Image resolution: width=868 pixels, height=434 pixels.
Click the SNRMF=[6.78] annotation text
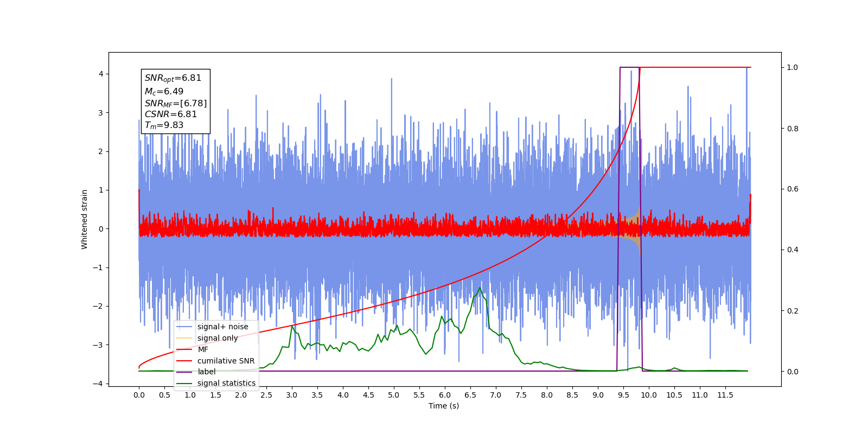pyautogui.click(x=176, y=103)
